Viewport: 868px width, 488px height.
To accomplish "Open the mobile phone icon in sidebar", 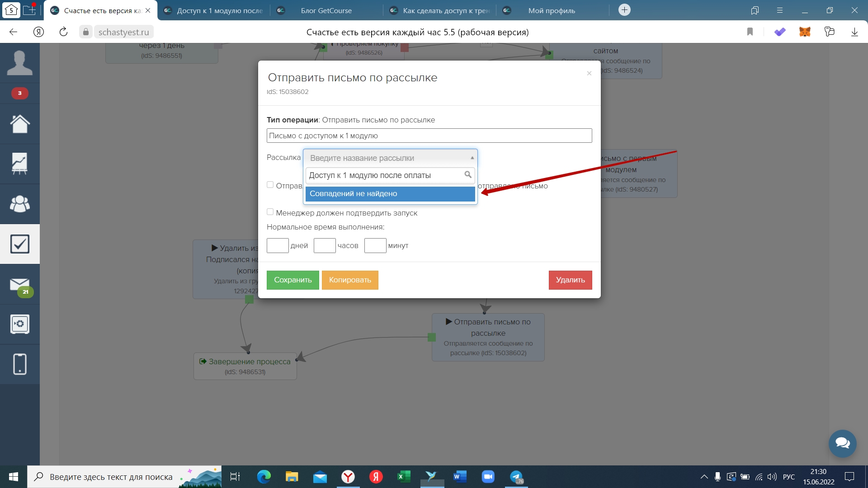I will tap(19, 364).
